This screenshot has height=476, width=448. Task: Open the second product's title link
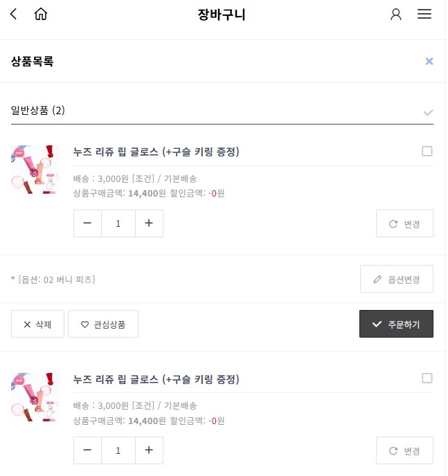click(156, 381)
